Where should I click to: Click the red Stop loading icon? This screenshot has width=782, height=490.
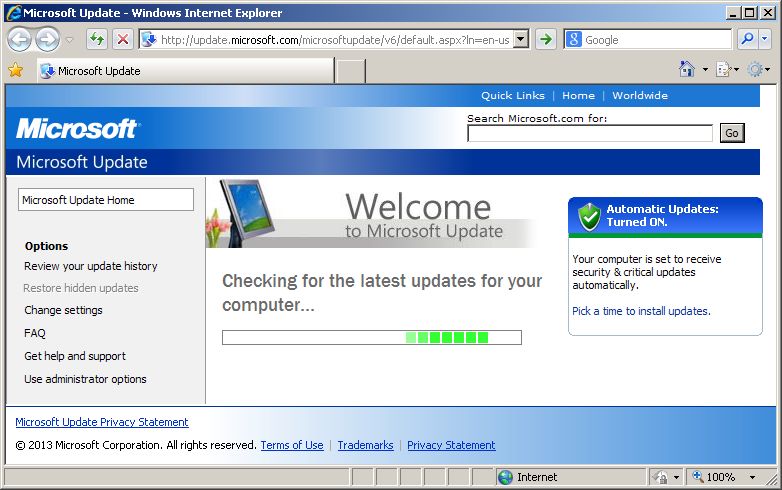click(123, 39)
